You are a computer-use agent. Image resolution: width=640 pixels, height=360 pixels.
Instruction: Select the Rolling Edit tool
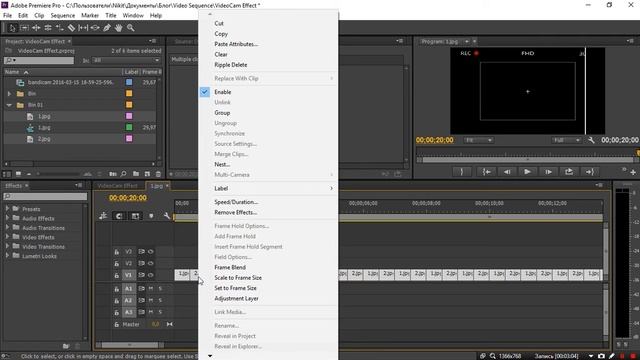(x=48, y=28)
